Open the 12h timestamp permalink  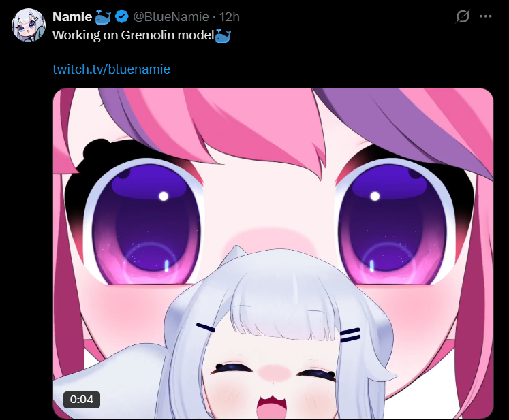[x=230, y=17]
